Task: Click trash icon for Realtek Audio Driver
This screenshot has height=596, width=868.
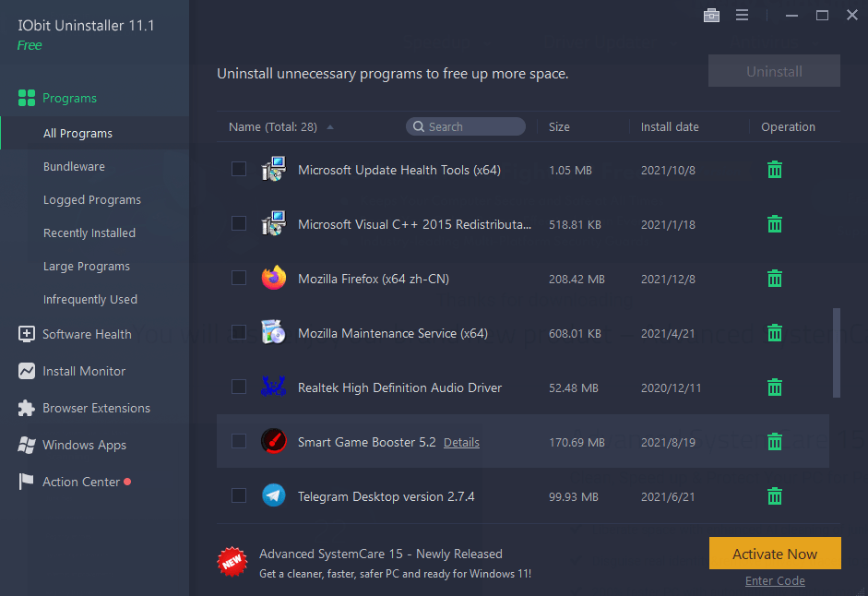Action: coord(775,387)
